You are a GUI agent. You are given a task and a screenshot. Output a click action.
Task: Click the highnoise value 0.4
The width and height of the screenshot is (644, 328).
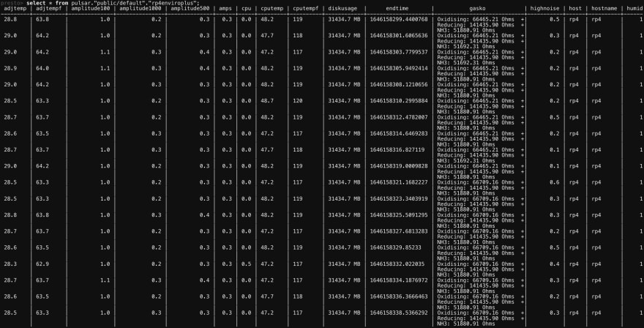555,264
